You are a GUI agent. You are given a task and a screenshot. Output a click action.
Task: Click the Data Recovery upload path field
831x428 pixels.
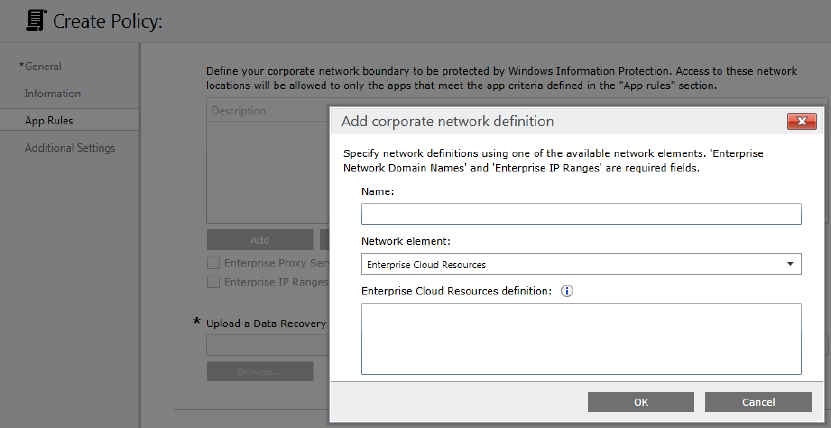(267, 345)
